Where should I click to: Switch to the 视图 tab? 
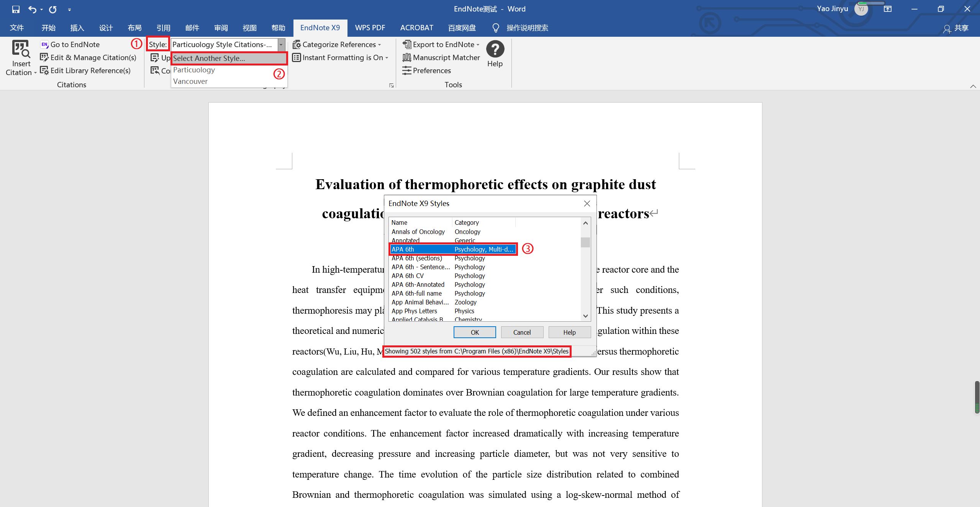[x=249, y=28]
